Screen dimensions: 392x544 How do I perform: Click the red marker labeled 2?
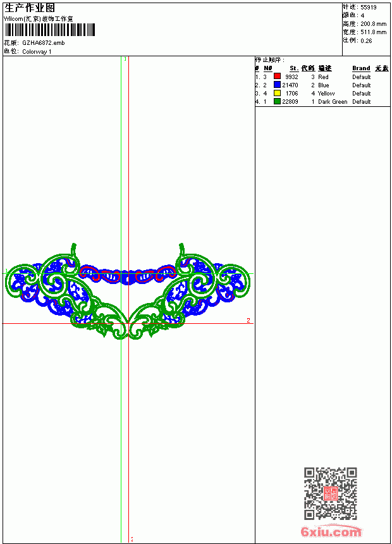tap(248, 320)
